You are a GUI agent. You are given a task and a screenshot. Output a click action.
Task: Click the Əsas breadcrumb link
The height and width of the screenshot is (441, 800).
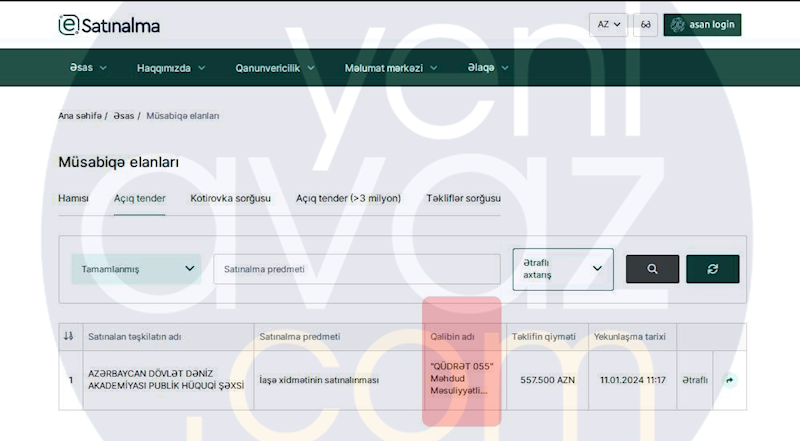(123, 116)
